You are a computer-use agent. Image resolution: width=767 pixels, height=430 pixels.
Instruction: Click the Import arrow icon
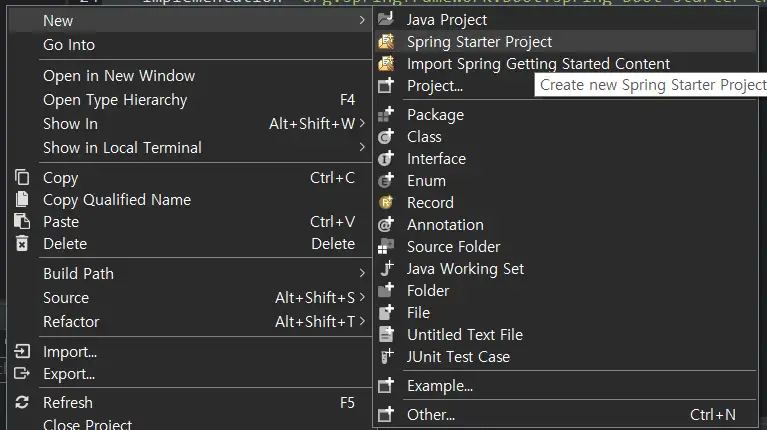click(22, 351)
